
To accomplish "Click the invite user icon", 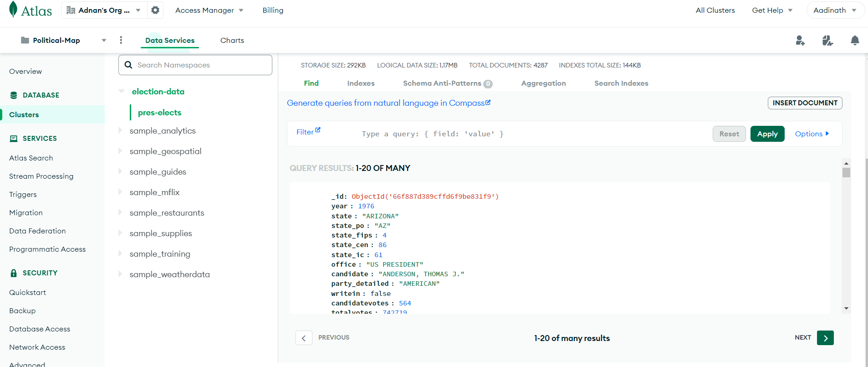I will 800,41.
